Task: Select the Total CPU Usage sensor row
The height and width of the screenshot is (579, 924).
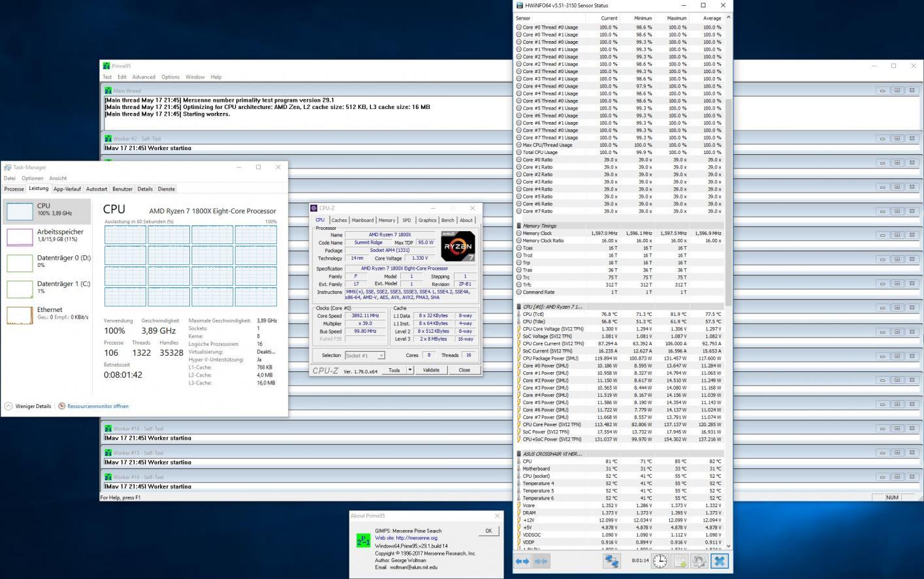Action: pyautogui.click(x=619, y=152)
